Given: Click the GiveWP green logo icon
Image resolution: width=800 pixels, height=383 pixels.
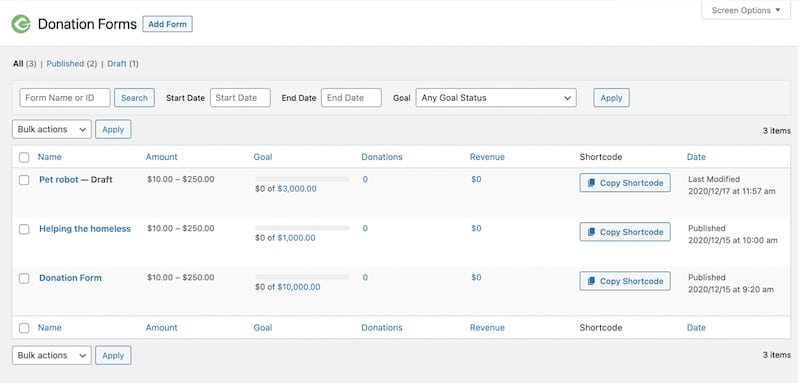Looking at the screenshot, I should click(21, 23).
